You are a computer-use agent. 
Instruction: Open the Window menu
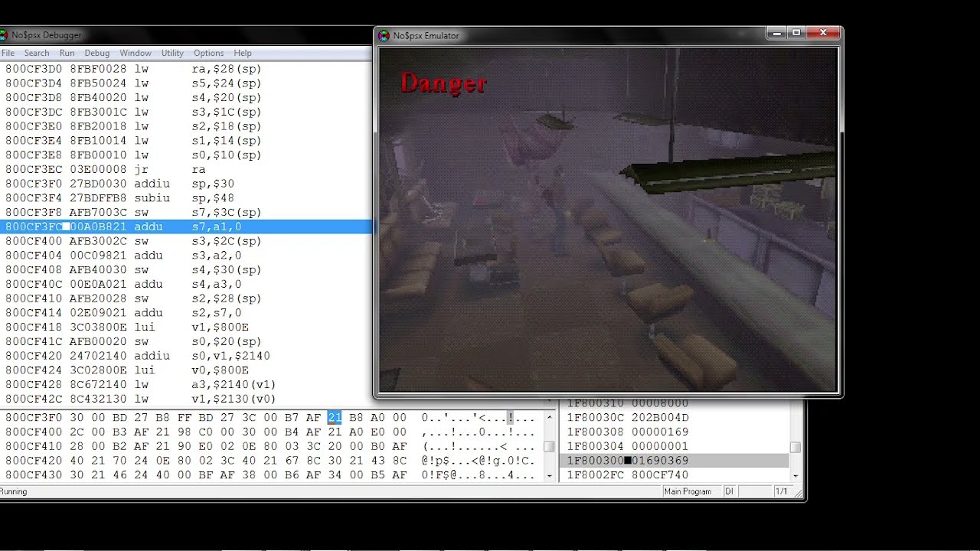135,53
